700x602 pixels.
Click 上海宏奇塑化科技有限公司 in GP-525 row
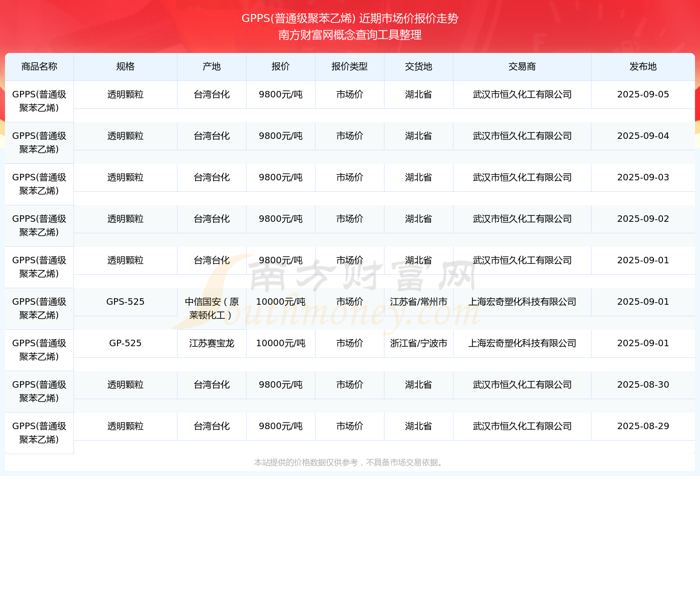tap(522, 343)
